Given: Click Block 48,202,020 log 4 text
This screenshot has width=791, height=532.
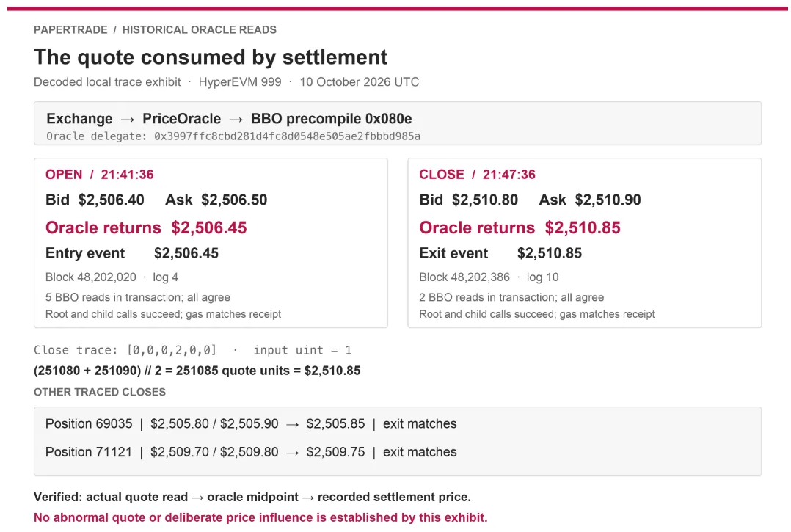Looking at the screenshot, I should [112, 277].
